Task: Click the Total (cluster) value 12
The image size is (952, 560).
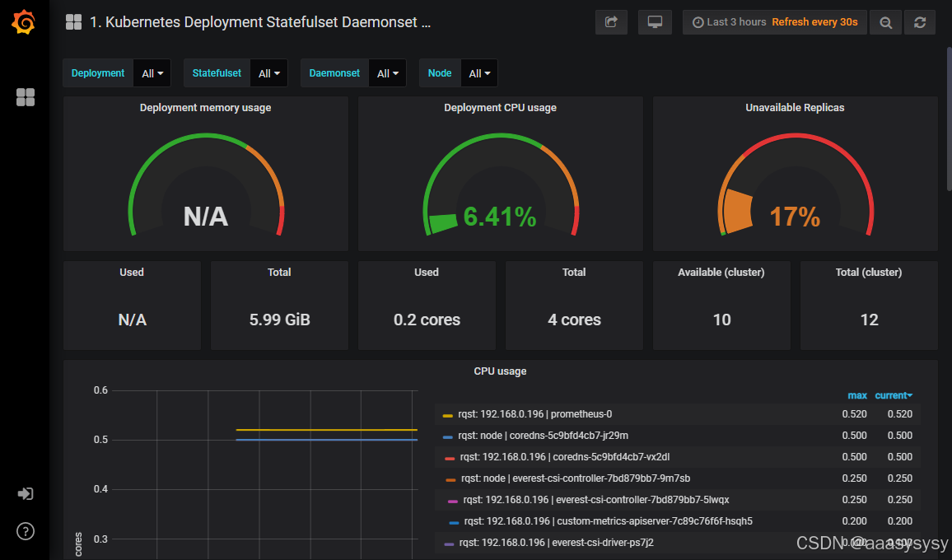Action: pos(869,320)
